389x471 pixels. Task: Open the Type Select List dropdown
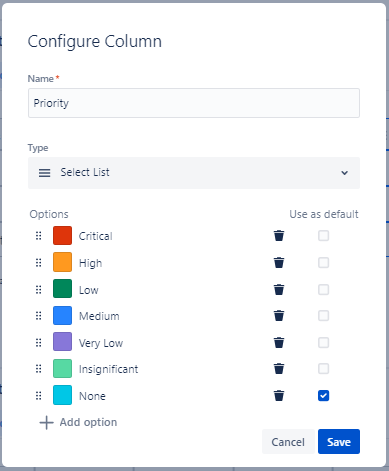[x=194, y=173]
